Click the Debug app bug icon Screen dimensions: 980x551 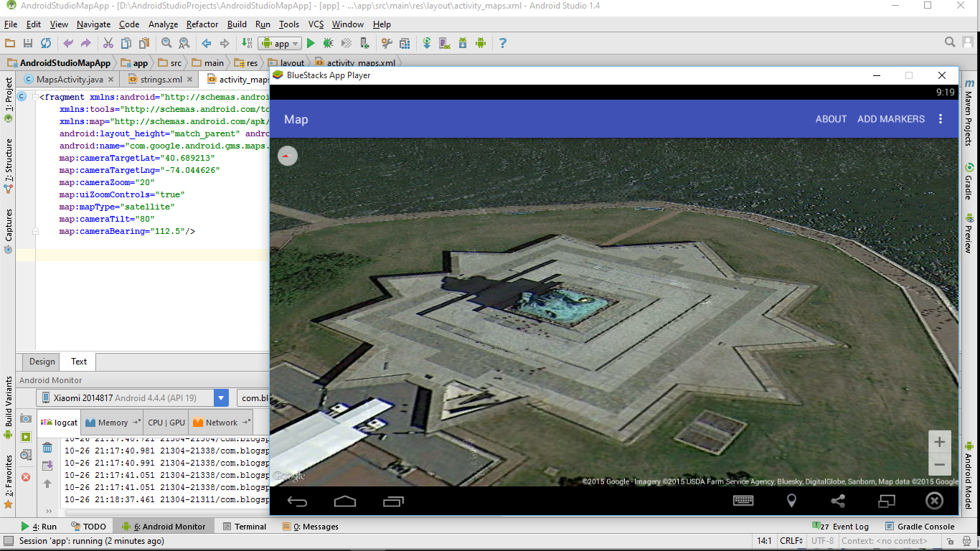328,43
